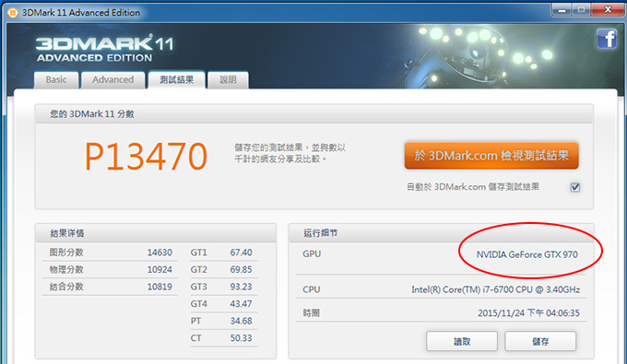Select the 測試結果 tab
627x364 pixels.
pos(177,80)
